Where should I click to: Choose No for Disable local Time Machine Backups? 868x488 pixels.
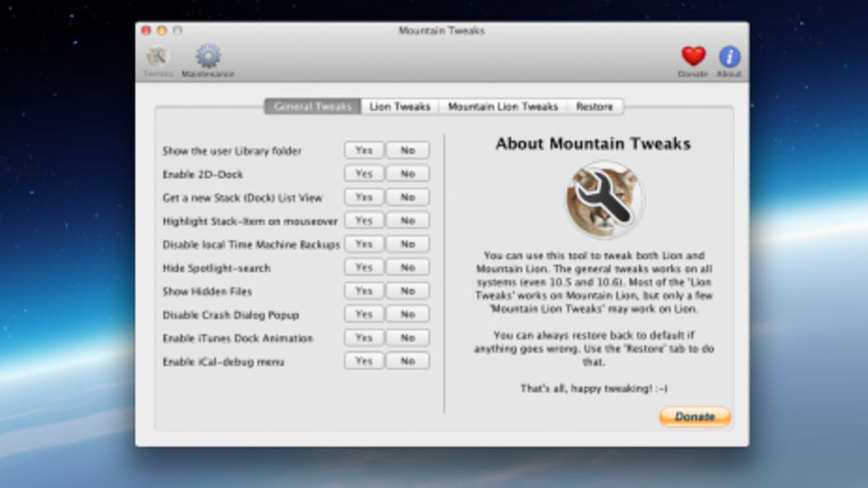[x=408, y=244]
